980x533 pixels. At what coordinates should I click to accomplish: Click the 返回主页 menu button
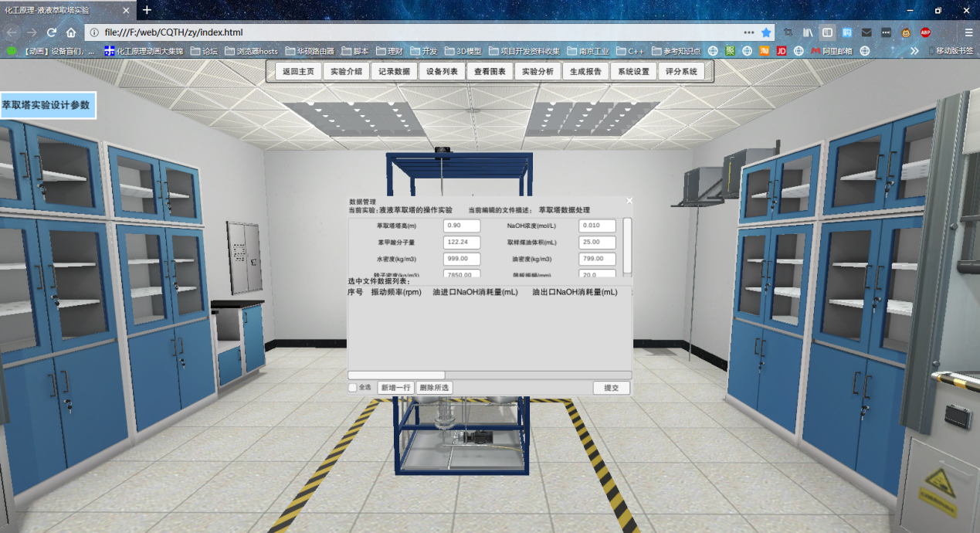coord(298,71)
